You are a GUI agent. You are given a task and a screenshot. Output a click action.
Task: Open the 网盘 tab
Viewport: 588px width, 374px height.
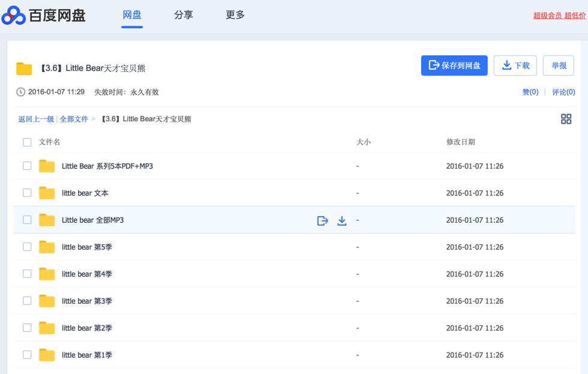point(132,15)
